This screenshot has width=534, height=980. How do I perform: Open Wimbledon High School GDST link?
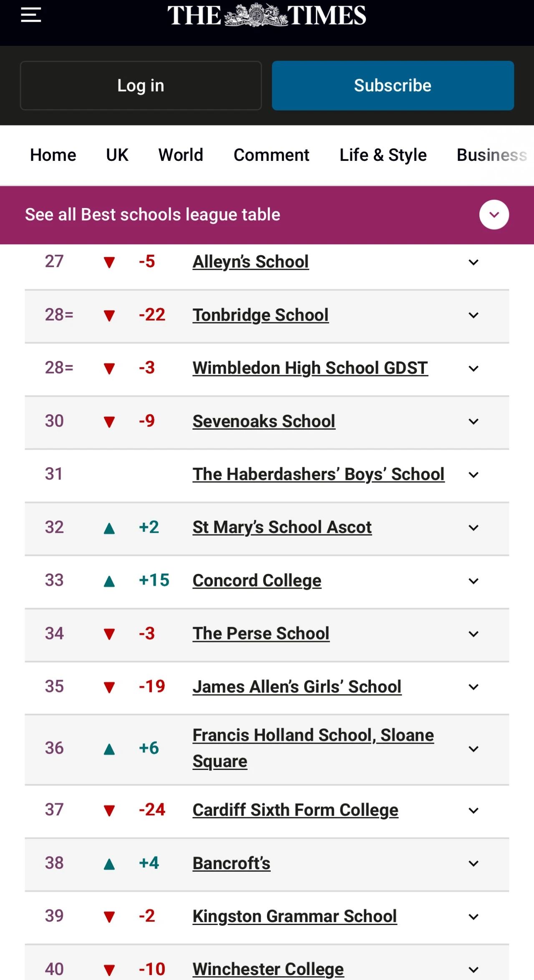point(310,368)
